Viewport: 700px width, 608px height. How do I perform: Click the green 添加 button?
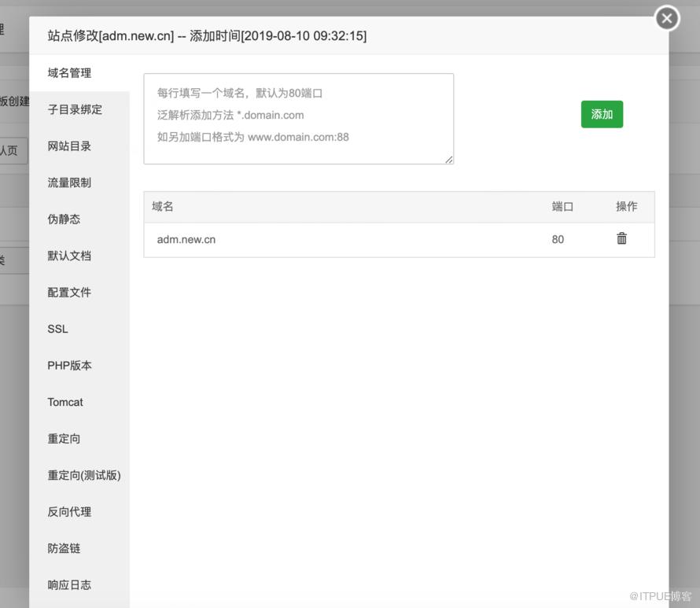[x=602, y=114]
